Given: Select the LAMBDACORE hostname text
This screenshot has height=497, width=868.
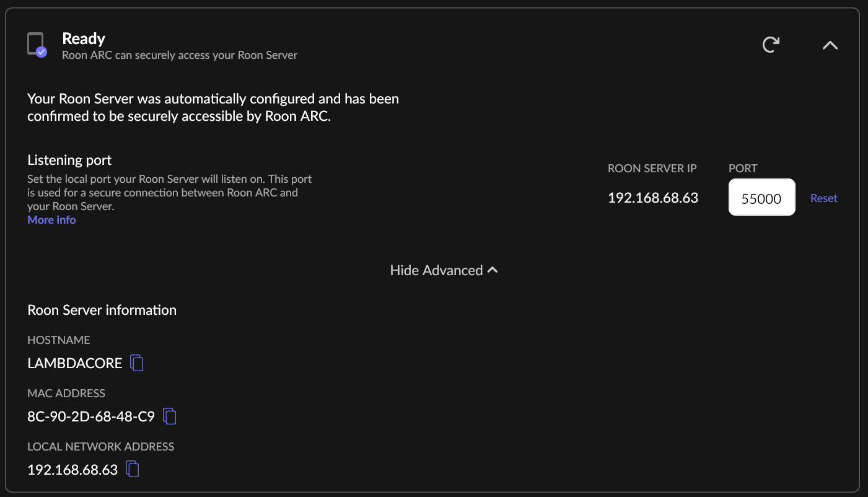Looking at the screenshot, I should (75, 363).
